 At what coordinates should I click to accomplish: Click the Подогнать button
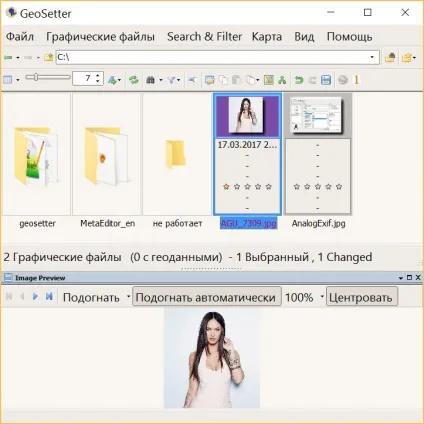click(x=91, y=297)
